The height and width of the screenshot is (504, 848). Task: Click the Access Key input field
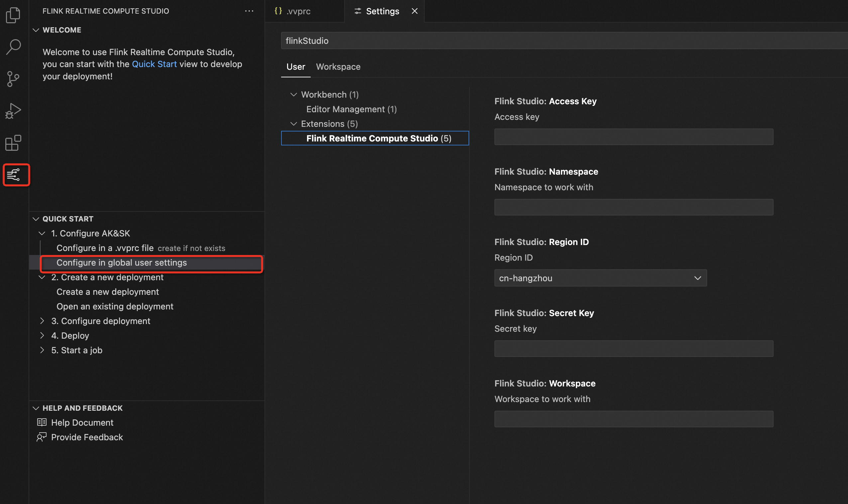tap(634, 136)
